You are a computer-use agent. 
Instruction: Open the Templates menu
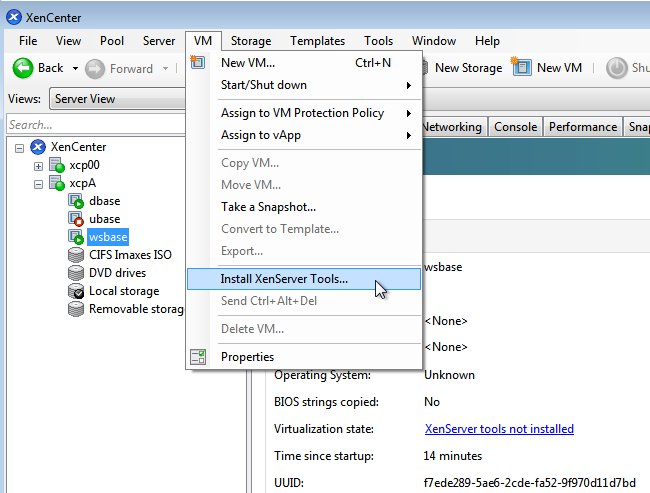[x=318, y=41]
